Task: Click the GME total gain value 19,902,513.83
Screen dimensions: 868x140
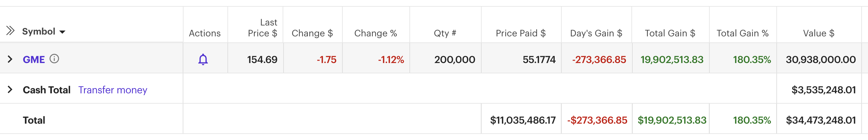Action: pos(671,60)
